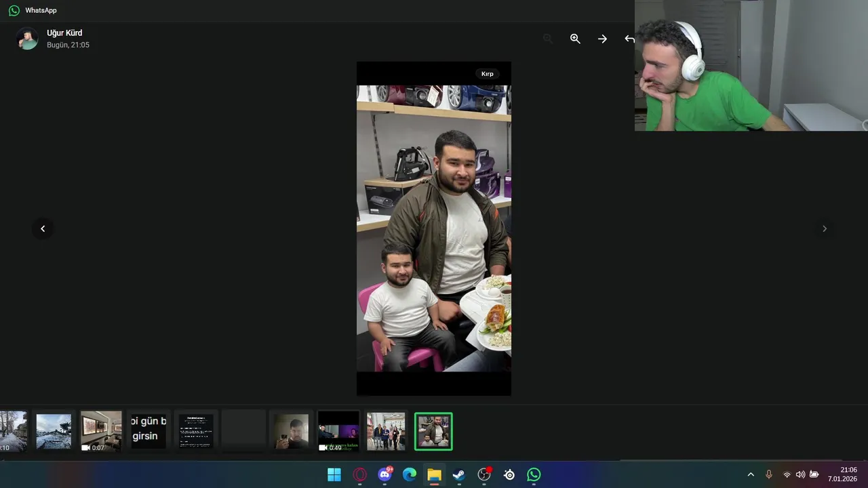Open File Explorer from taskbar
The width and height of the screenshot is (868, 488).
pyautogui.click(x=434, y=474)
